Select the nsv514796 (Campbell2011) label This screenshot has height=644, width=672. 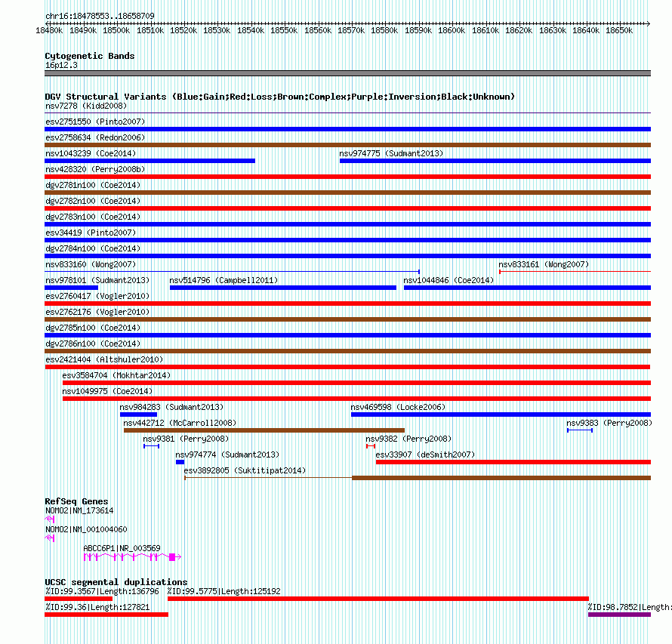coord(223,280)
